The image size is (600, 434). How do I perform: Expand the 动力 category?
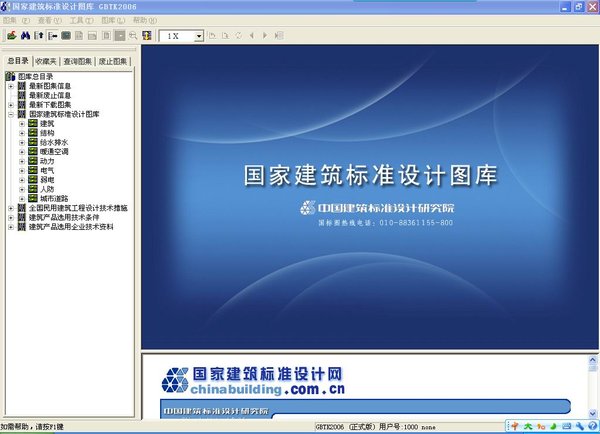(x=22, y=161)
